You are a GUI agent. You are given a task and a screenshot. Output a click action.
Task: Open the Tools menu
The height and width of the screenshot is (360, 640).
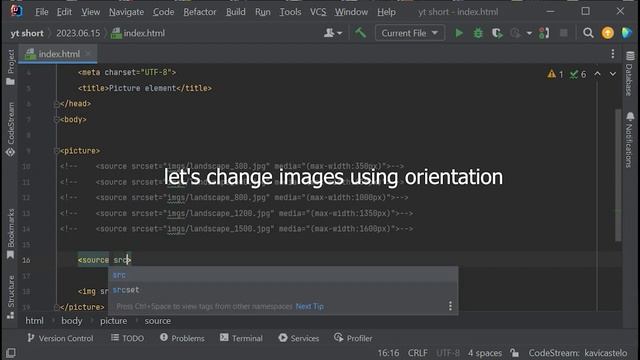click(x=290, y=12)
